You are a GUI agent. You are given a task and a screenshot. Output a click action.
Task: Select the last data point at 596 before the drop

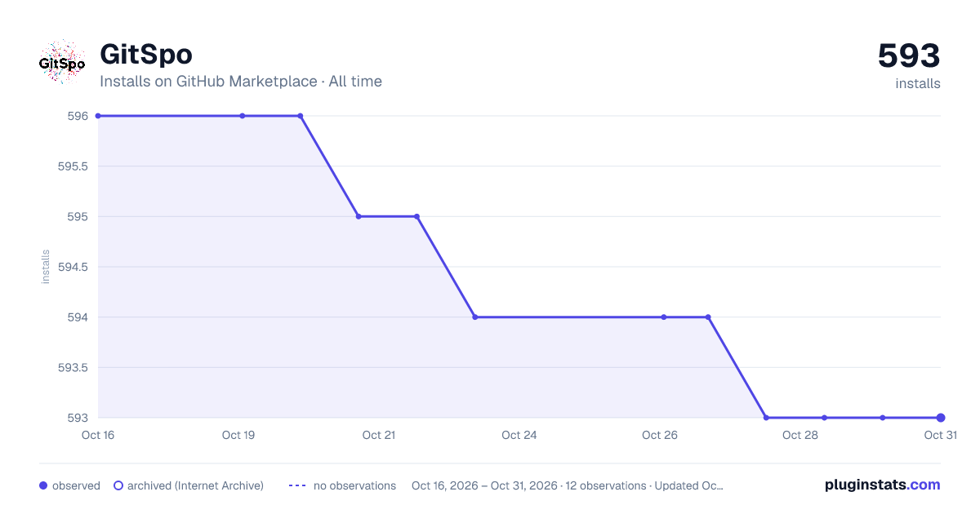point(301,116)
